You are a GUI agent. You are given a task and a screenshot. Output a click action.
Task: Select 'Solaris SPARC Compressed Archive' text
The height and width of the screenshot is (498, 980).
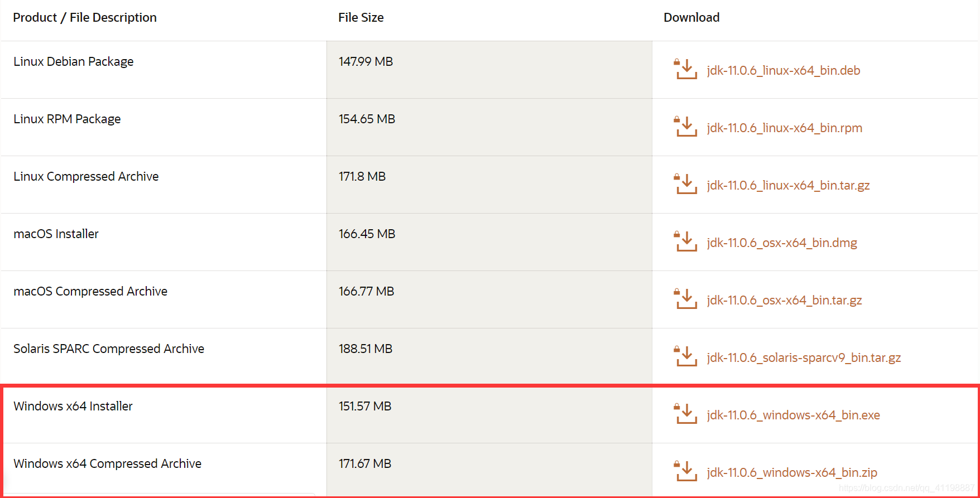pyautogui.click(x=109, y=349)
